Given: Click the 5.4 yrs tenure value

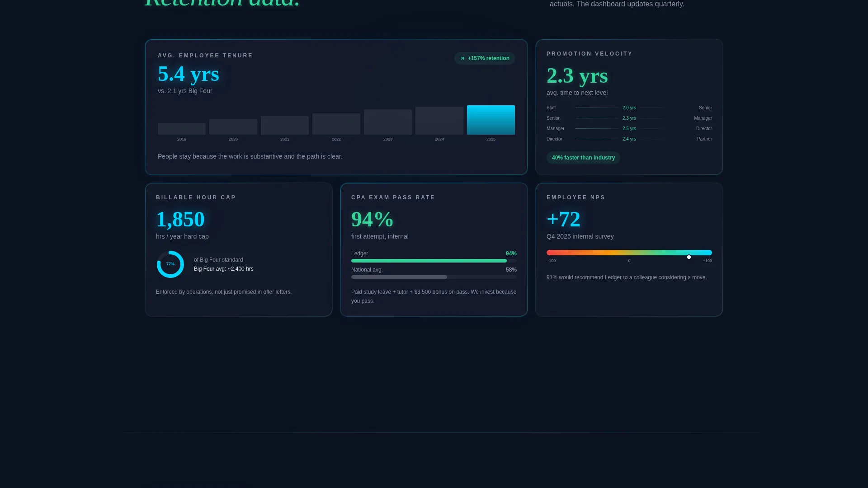Looking at the screenshot, I should tap(189, 74).
